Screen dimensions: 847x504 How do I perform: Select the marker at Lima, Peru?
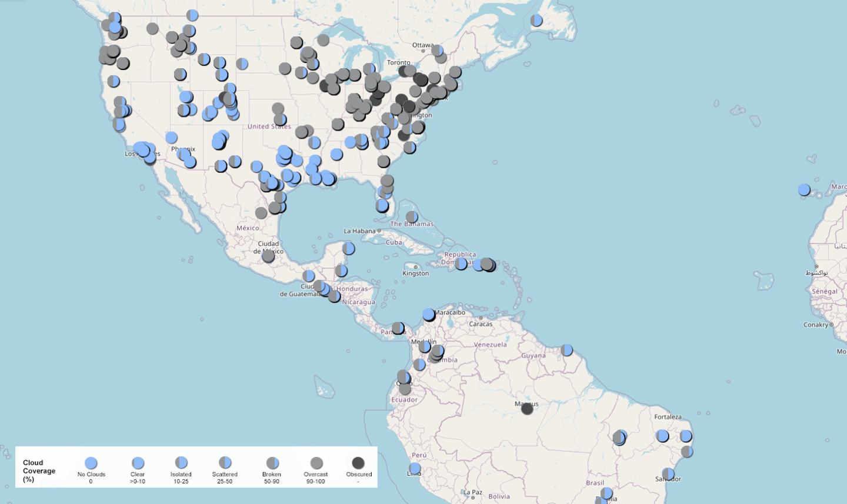click(415, 469)
